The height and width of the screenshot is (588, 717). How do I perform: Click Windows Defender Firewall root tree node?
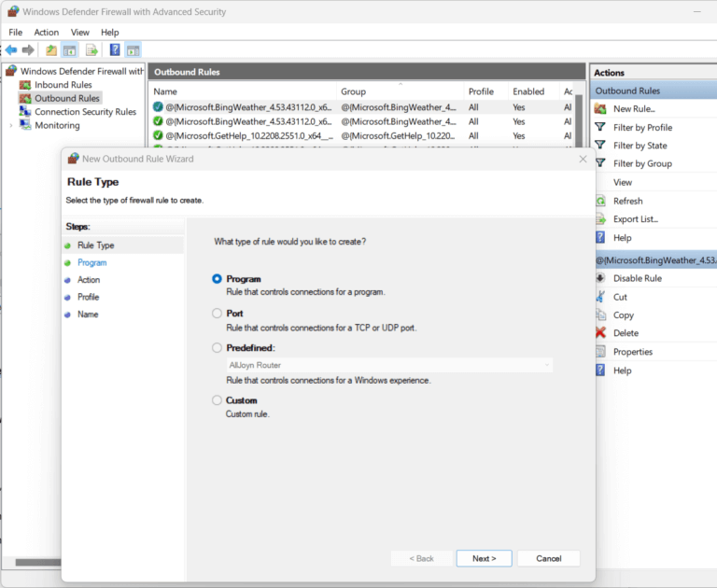[82, 71]
